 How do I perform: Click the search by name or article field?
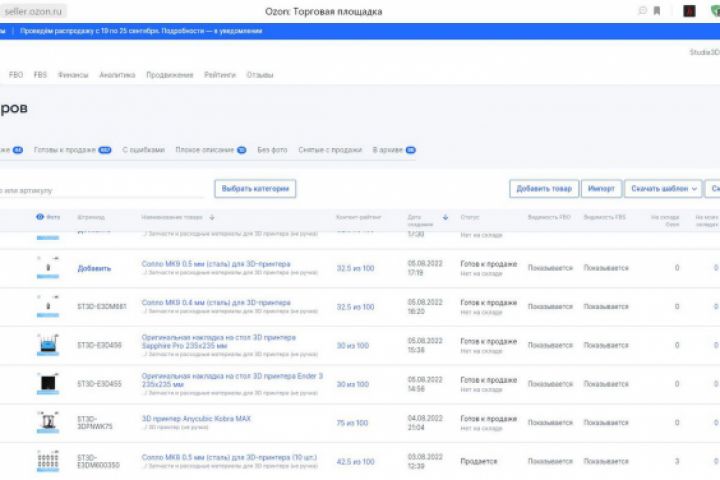[x=101, y=190]
